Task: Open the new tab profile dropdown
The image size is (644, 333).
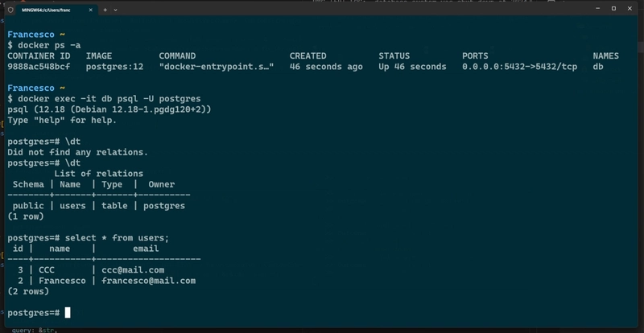Action: [x=115, y=10]
